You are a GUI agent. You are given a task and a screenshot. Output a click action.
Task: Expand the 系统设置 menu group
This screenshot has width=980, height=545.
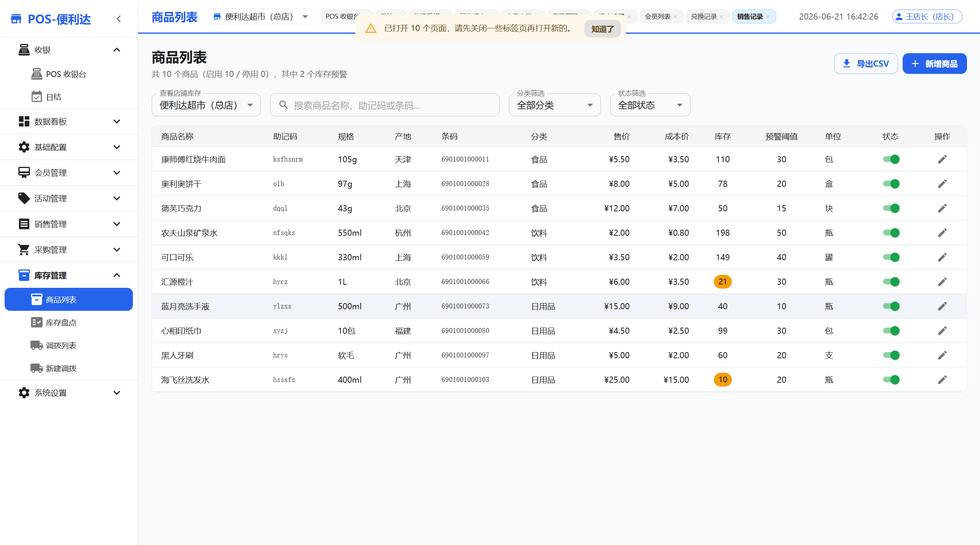click(117, 393)
